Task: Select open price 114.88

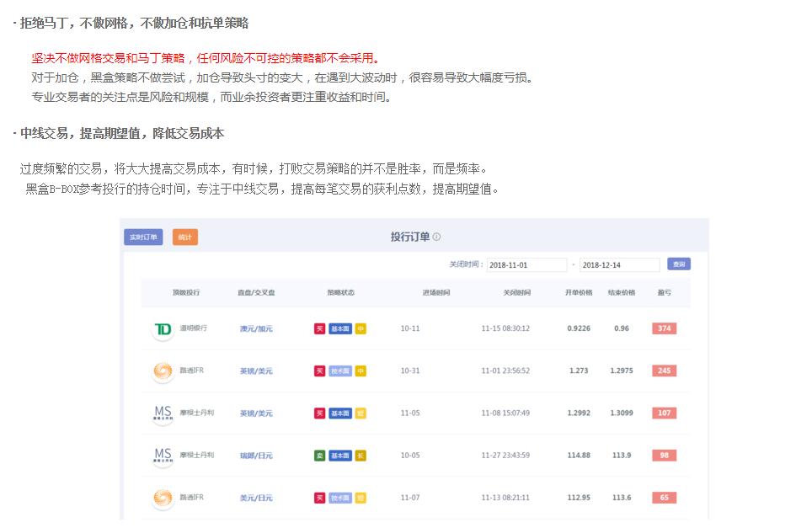Action: click(579, 456)
